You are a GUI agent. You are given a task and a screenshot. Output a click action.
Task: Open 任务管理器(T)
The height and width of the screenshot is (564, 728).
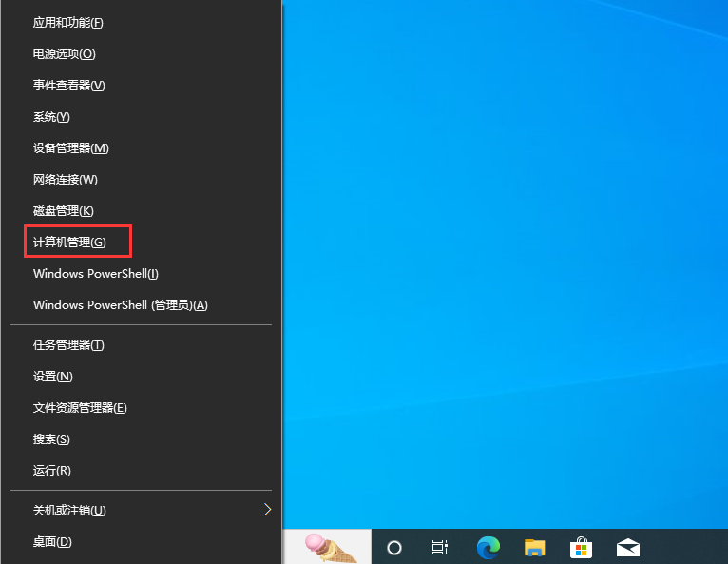(x=141, y=345)
